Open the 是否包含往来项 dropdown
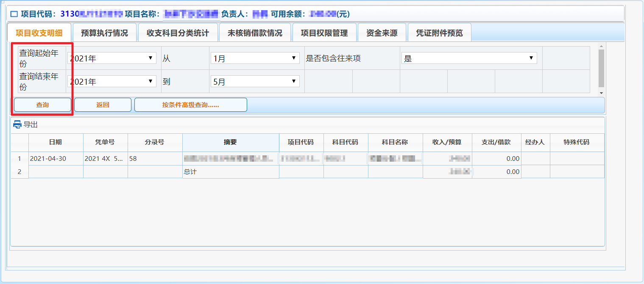Image resolution: width=644 pixels, height=284 pixels. tap(469, 58)
